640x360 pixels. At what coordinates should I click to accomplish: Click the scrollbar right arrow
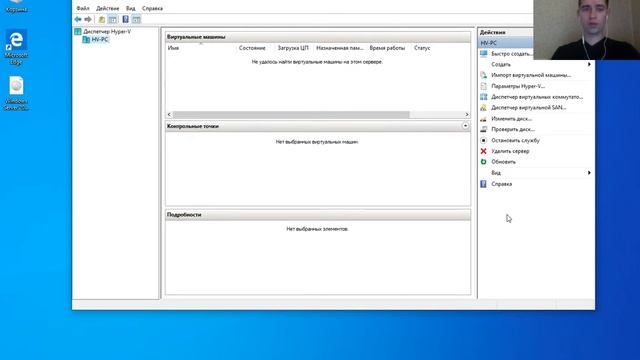tap(467, 115)
